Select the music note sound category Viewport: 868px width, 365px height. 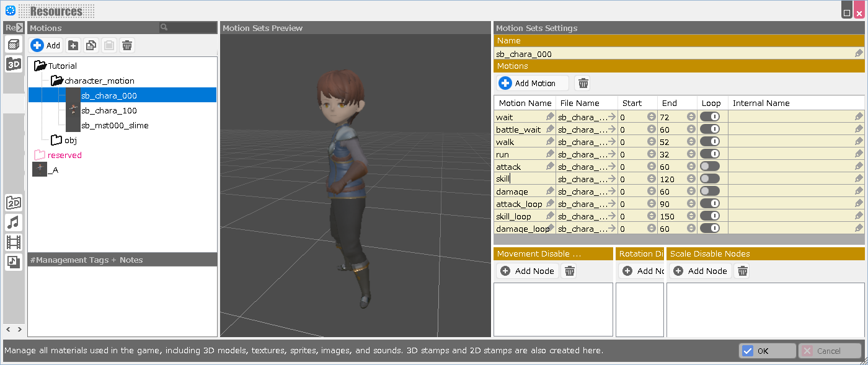[x=14, y=222]
